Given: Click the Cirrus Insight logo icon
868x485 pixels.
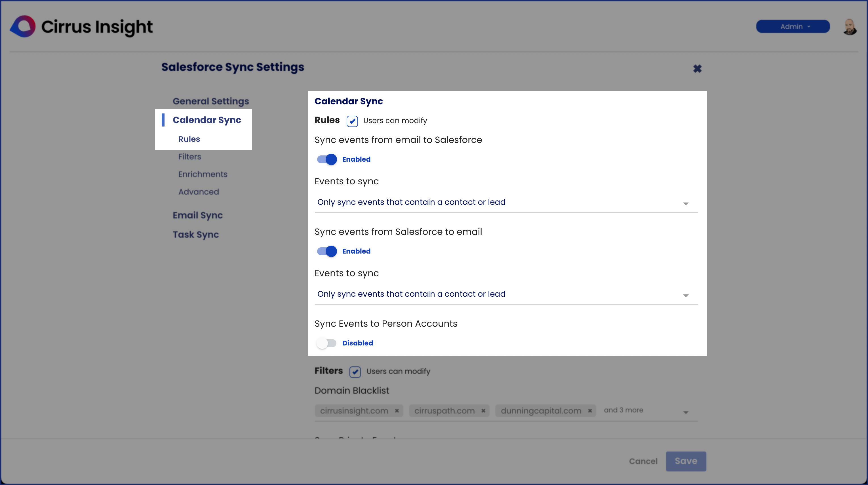Looking at the screenshot, I should pos(23,26).
